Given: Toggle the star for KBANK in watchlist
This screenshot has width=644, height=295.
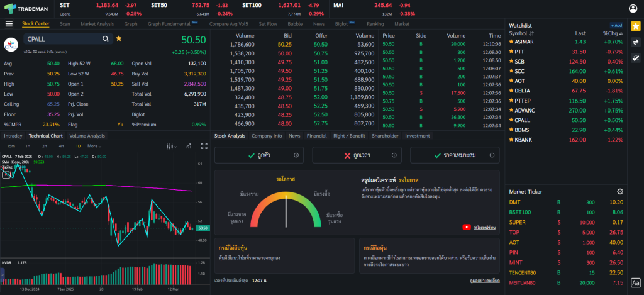Looking at the screenshot, I should coord(511,140).
